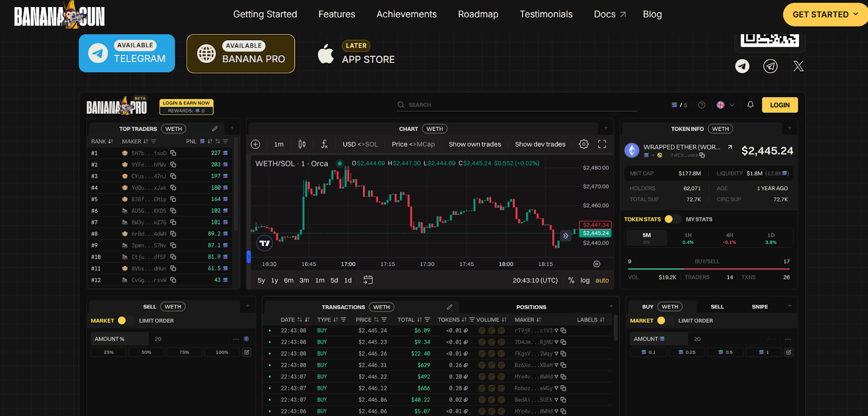
Task: Edit the Transactions panel with the pencil
Action: [x=449, y=307]
